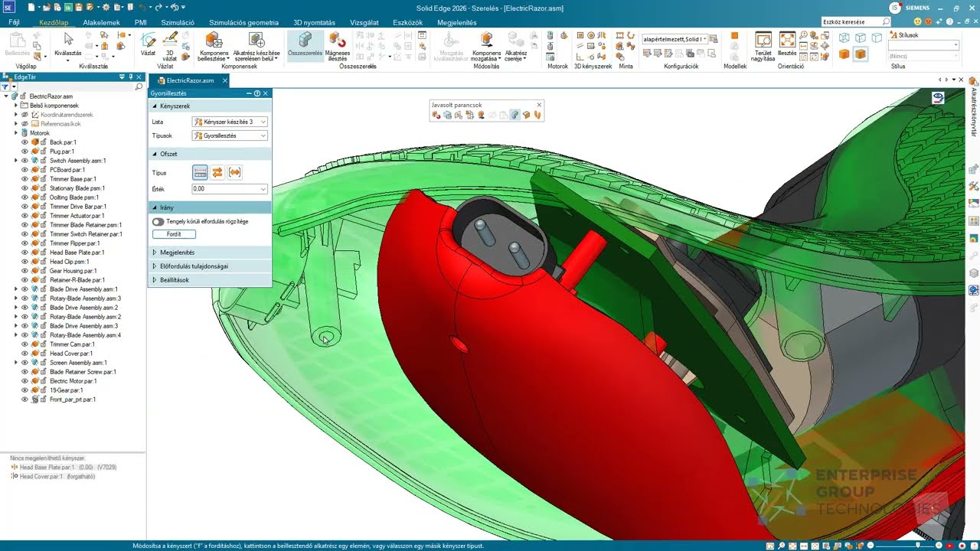
Task: Click EdgeTár filter funnel icon
Action: (x=5, y=87)
